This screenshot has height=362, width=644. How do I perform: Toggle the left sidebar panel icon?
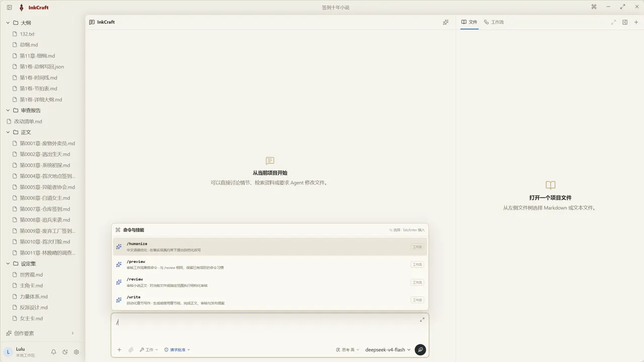point(9,7)
